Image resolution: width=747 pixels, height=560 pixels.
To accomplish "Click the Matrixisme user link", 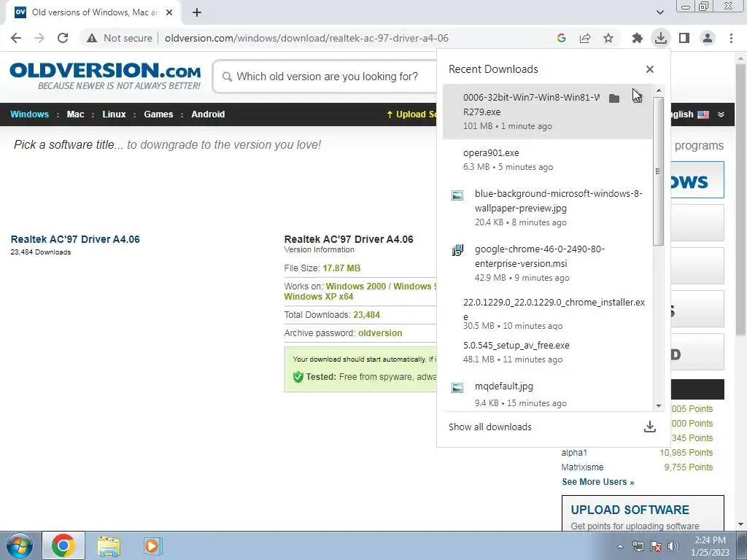I will [x=582, y=467].
